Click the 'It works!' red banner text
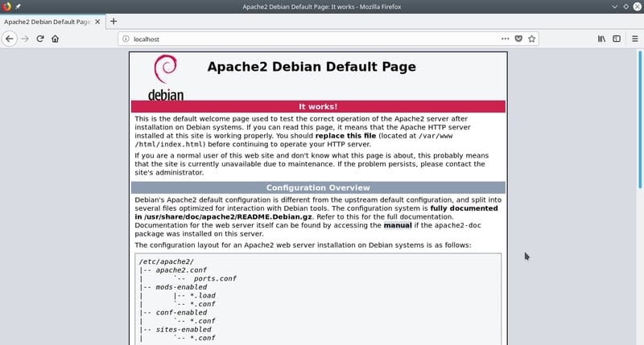Screen dimensions: 644x345 click(318, 107)
